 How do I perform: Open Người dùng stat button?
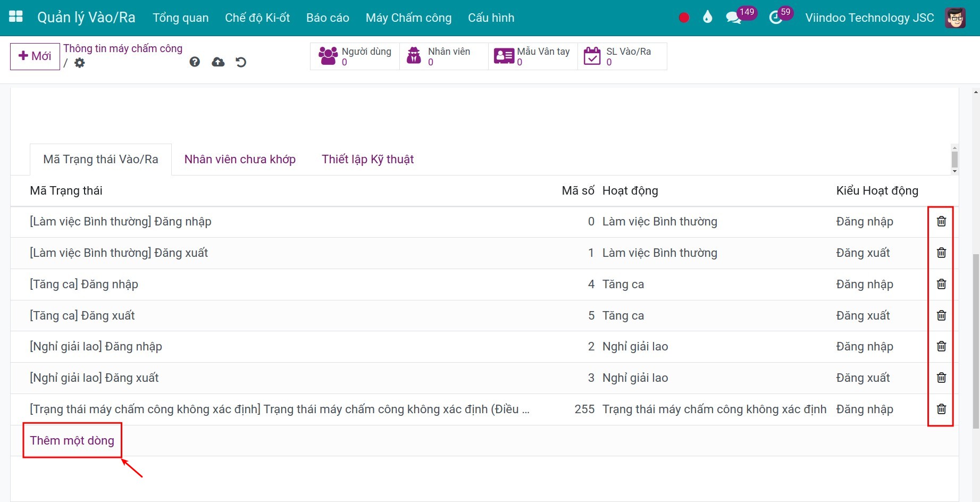tap(355, 56)
